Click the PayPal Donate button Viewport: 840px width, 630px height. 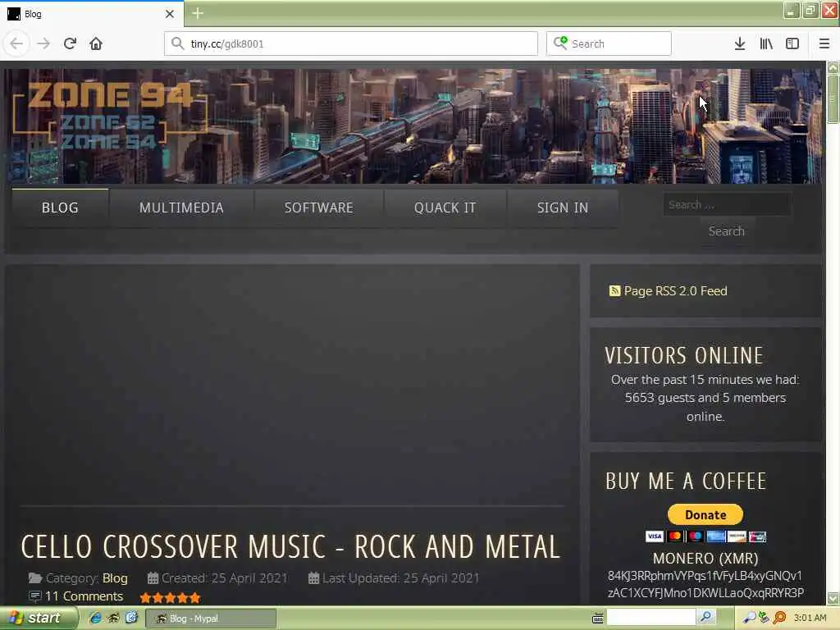705,515
